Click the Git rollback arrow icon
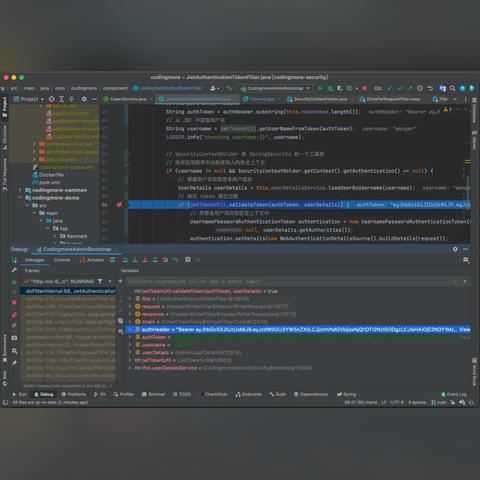This screenshot has width=480, height=480. 430,88
